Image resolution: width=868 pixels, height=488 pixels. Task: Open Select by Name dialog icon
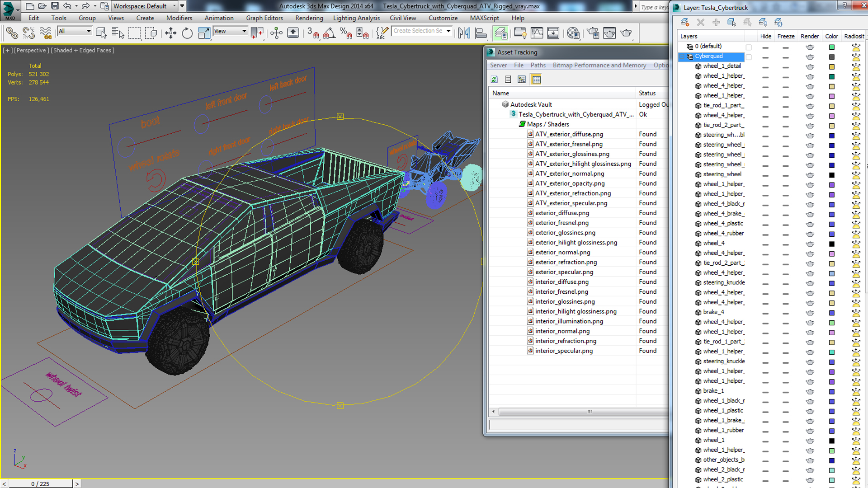(118, 33)
